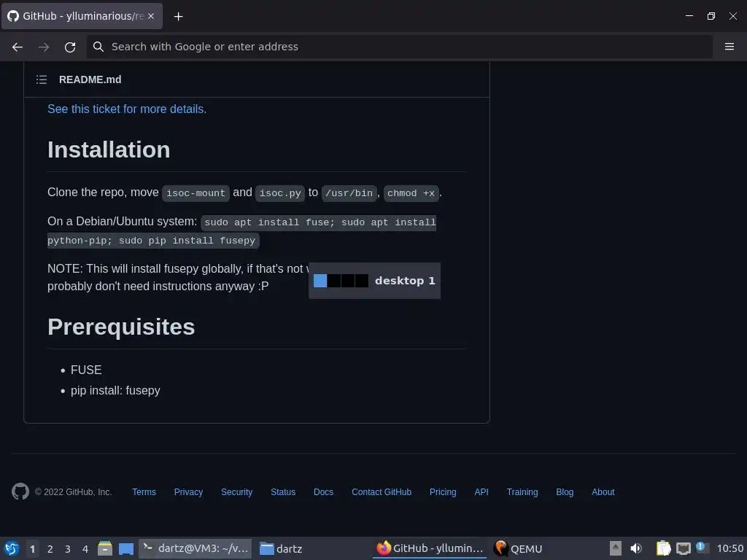Click the FUSE bullet item
The width and height of the screenshot is (747, 560).
tap(86, 370)
